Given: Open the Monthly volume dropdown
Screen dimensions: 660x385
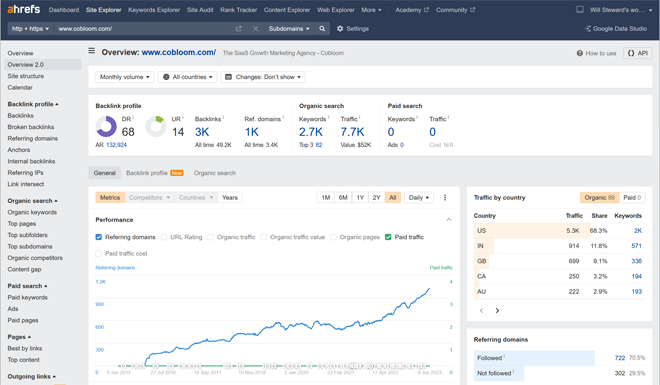Looking at the screenshot, I should tap(125, 77).
